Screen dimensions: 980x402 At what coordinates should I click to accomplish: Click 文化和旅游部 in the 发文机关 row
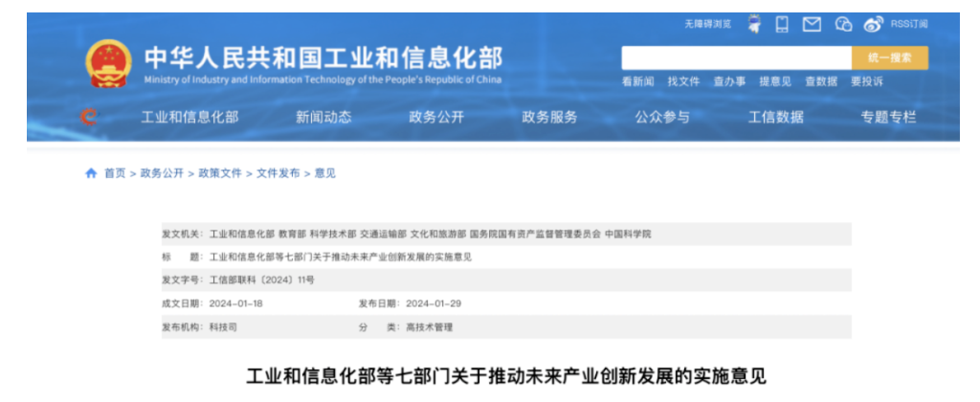coord(438,234)
